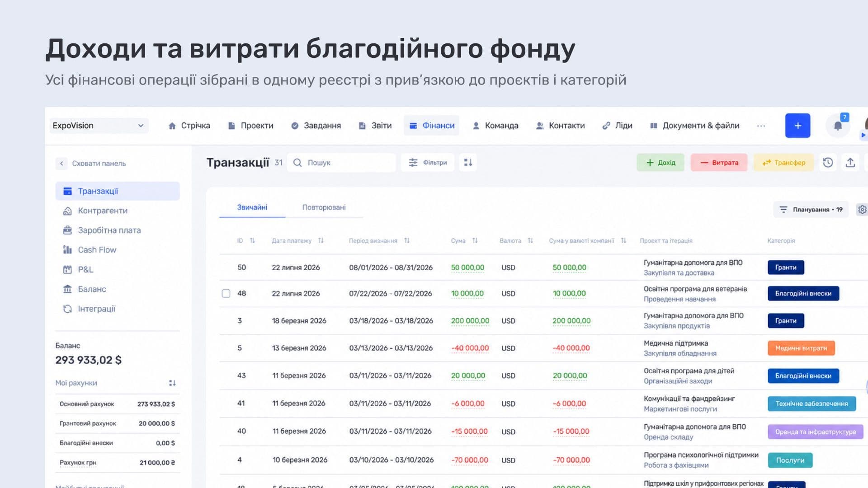Tick the checkbox for transaction 48
The width and height of the screenshot is (868, 488).
[226, 294]
